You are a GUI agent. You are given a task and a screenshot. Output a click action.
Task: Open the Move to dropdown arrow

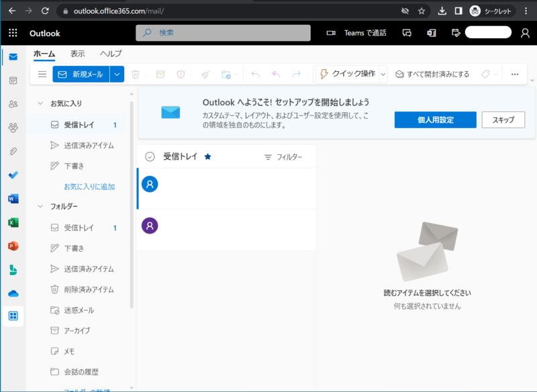point(236,75)
